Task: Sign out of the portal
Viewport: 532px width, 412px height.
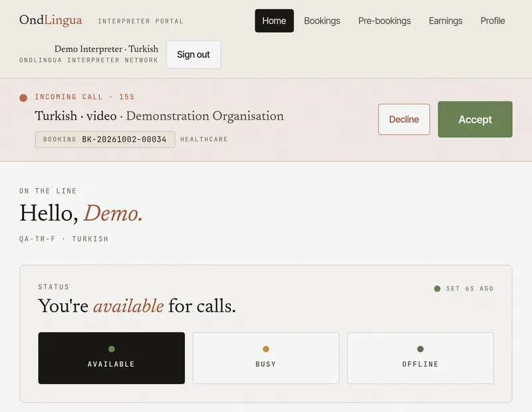Action: (x=194, y=54)
